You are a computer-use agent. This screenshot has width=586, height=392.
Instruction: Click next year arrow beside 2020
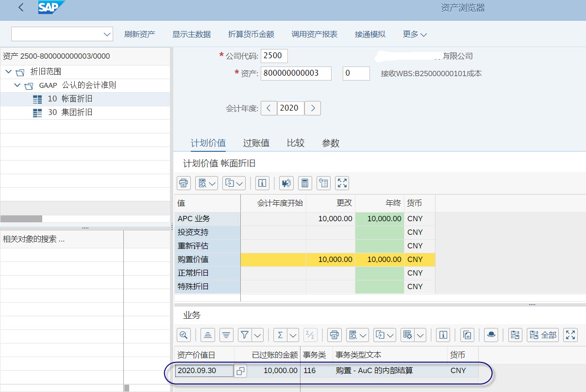tap(312, 108)
